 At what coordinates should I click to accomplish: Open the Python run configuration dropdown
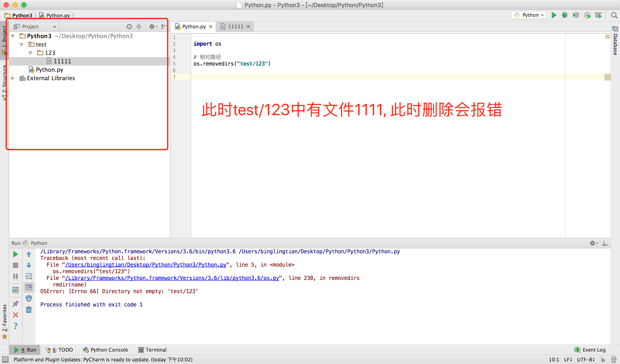(529, 15)
